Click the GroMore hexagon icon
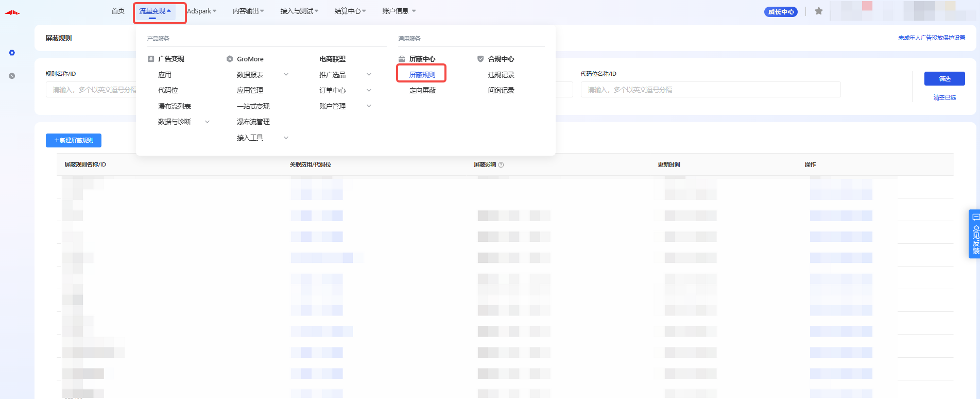The width and height of the screenshot is (980, 399). point(230,59)
